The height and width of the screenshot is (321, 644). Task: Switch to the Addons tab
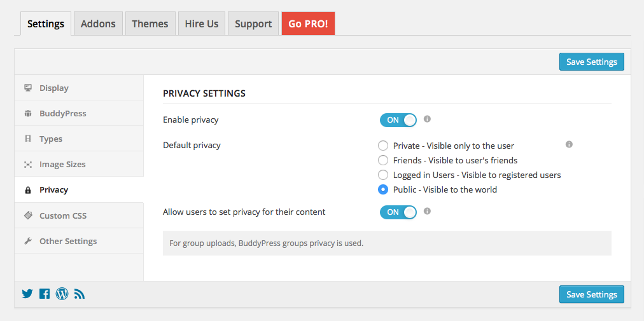98,24
